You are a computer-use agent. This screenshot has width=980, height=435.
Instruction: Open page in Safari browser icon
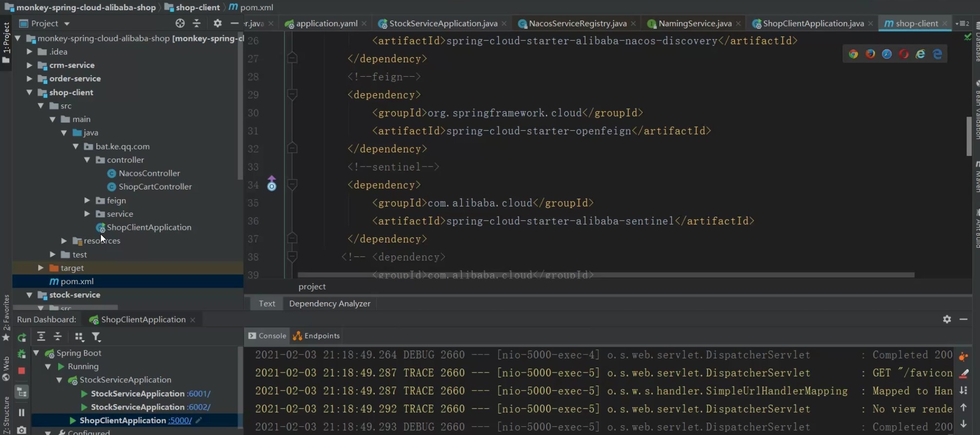pyautogui.click(x=887, y=54)
